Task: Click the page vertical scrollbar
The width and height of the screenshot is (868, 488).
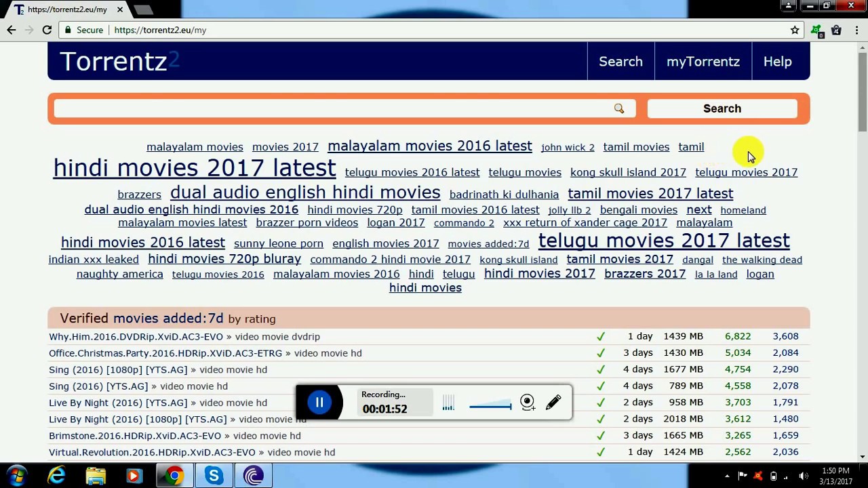Action: click(x=862, y=91)
